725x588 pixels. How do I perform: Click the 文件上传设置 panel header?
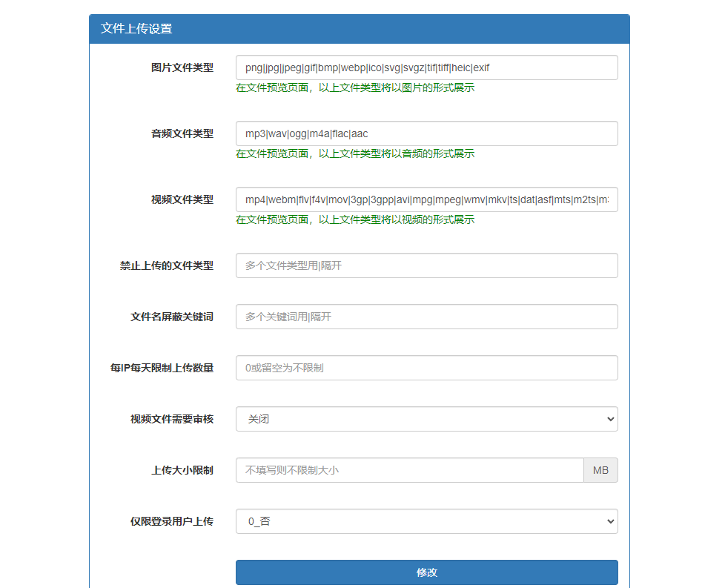point(359,29)
